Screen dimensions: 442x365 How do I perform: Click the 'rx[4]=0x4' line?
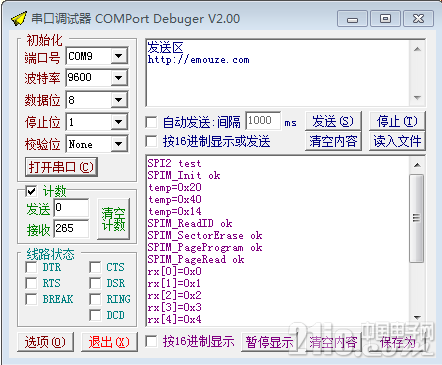(175, 319)
